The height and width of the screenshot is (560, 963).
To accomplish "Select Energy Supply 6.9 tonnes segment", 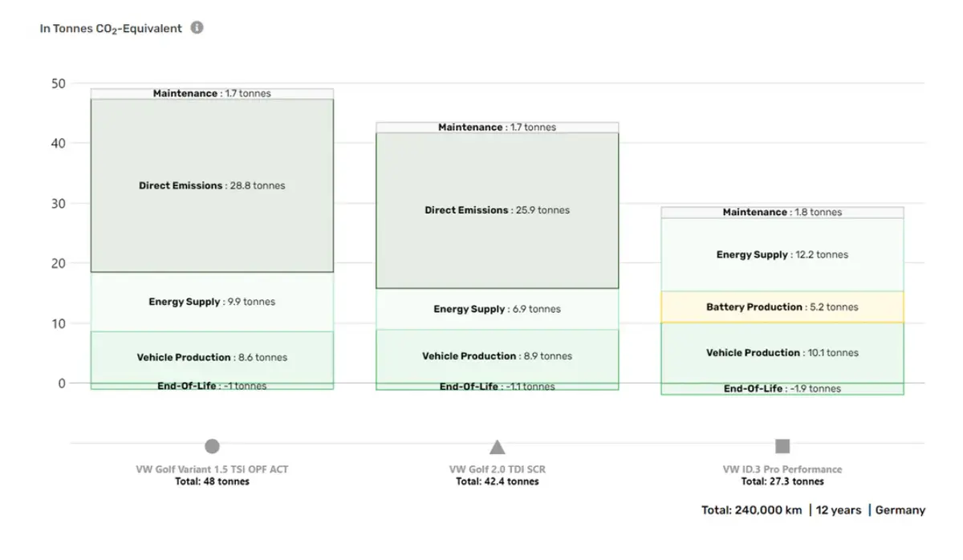I will [498, 309].
